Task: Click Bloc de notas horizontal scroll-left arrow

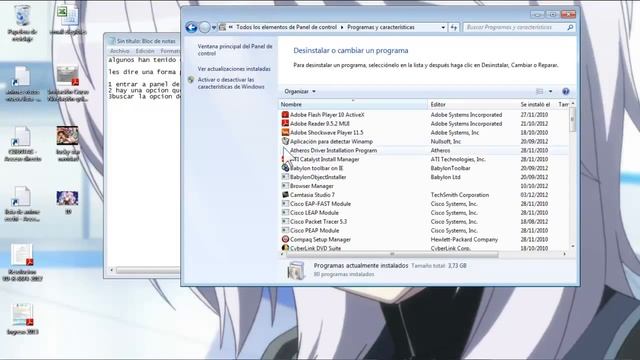Action: coord(111,270)
